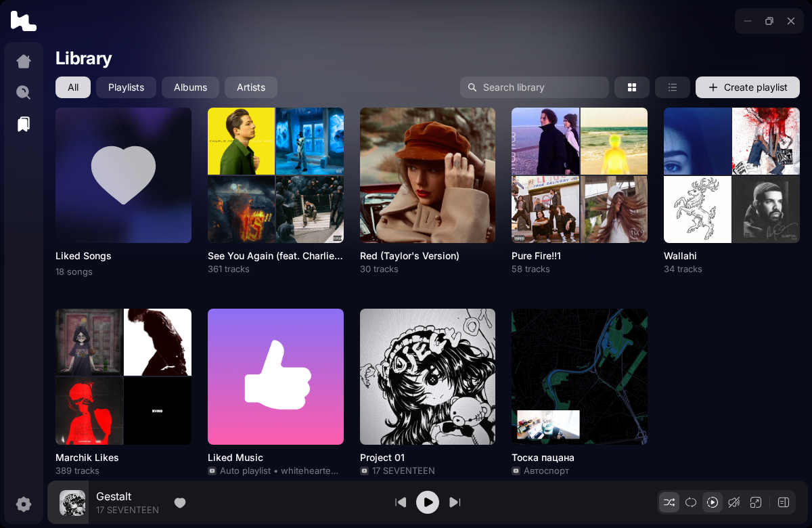Click 17 SEVENTEEN under Project 01
The height and width of the screenshot is (528, 812).
click(x=403, y=470)
